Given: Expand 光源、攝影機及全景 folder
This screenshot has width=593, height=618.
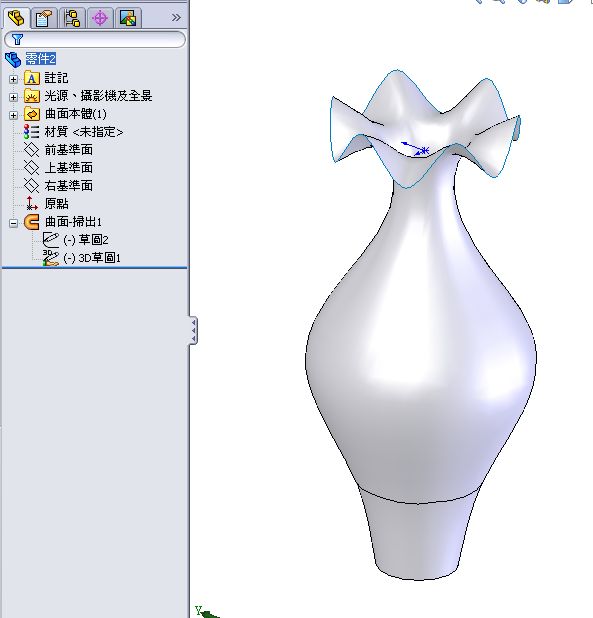Looking at the screenshot, I should pyautogui.click(x=13, y=97).
